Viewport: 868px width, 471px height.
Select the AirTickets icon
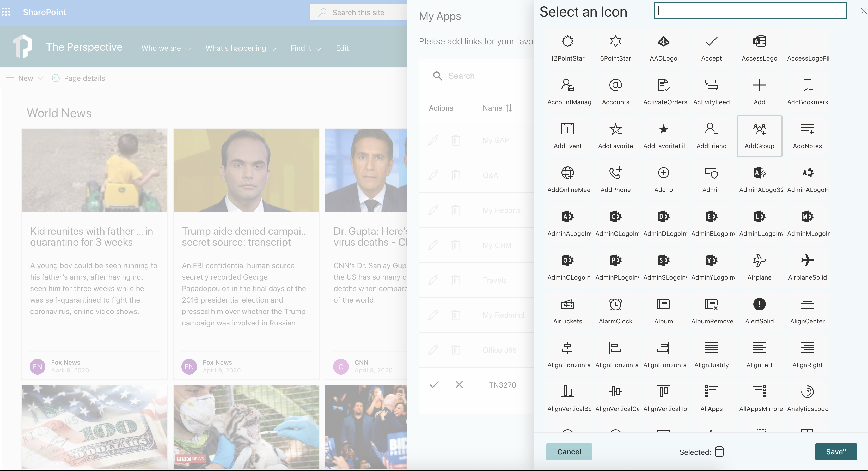[x=567, y=311]
